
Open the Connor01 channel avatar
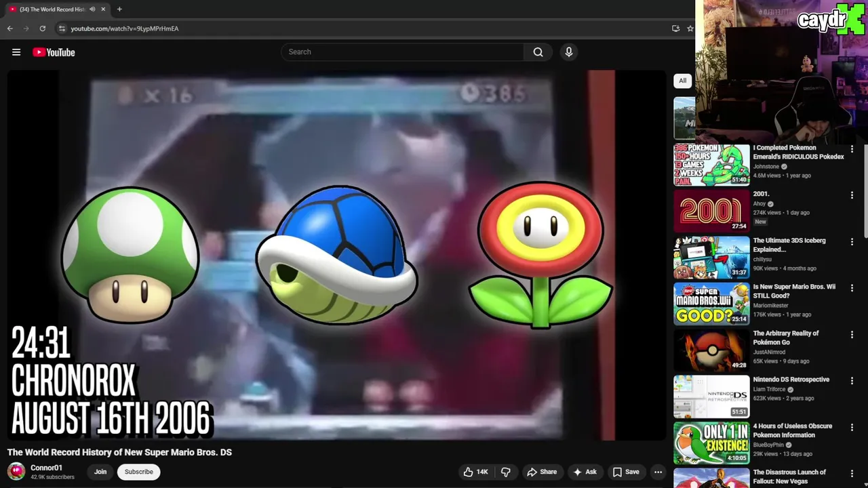pyautogui.click(x=16, y=472)
